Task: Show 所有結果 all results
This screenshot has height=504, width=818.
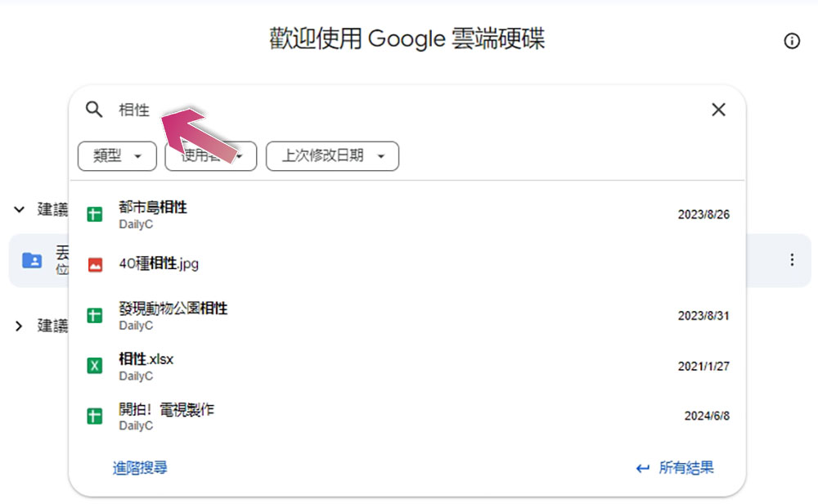Action: 675,467
